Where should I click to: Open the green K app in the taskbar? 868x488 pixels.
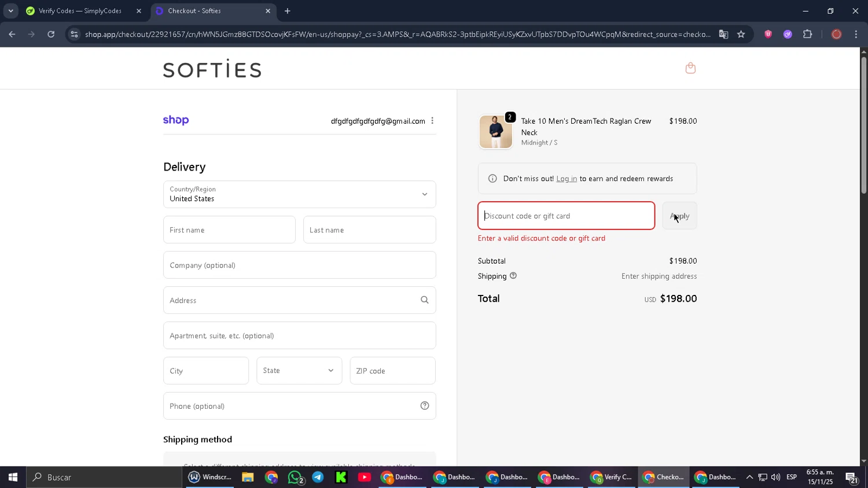click(341, 477)
